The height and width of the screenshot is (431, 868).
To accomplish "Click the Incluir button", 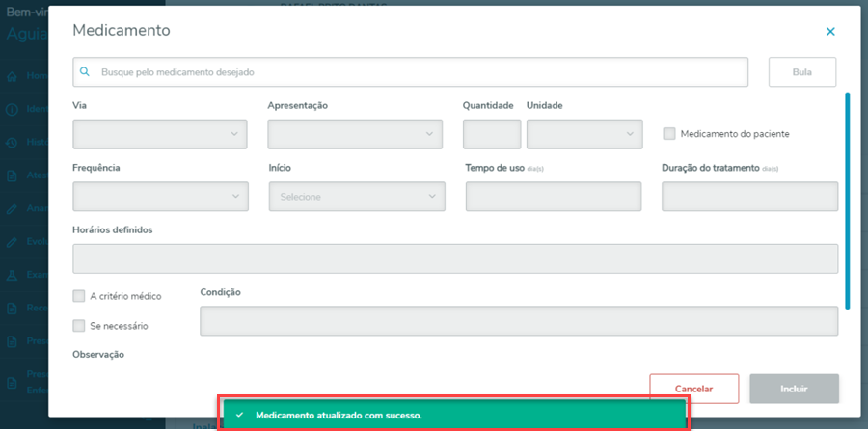I will [x=795, y=389].
